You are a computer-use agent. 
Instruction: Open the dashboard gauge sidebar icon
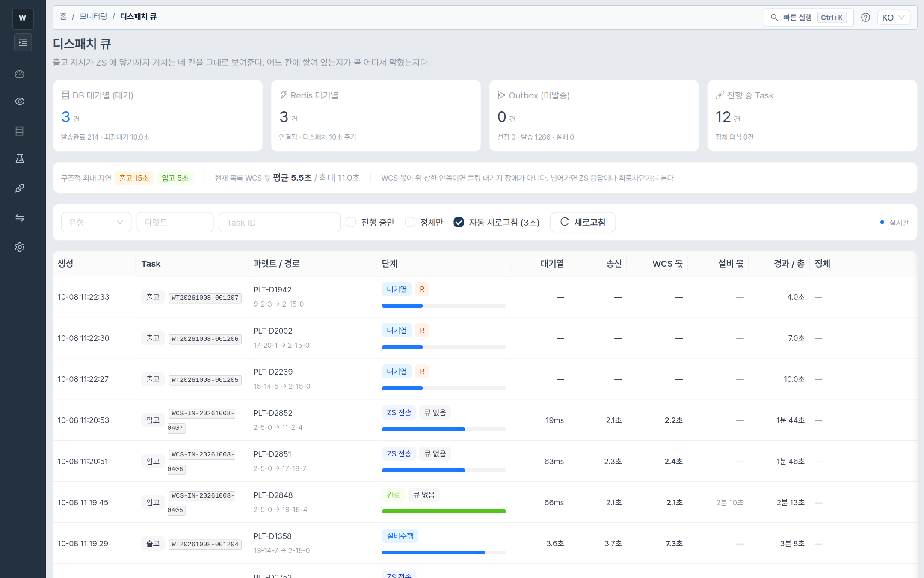click(x=20, y=74)
